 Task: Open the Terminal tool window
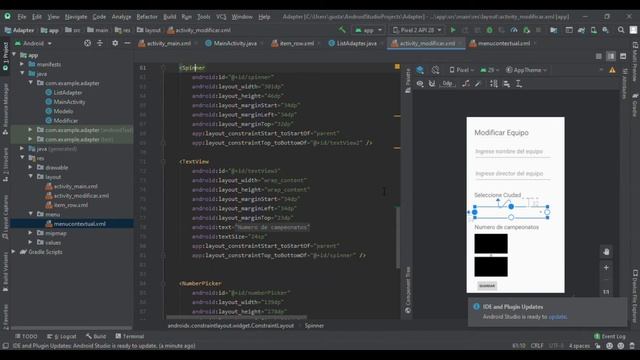[130, 336]
